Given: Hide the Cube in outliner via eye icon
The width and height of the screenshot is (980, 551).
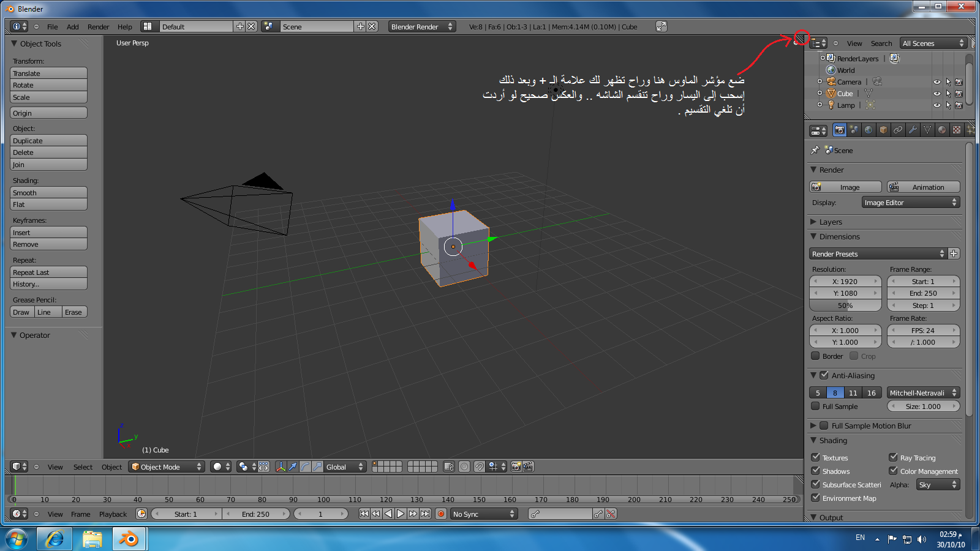Looking at the screenshot, I should coord(937,94).
